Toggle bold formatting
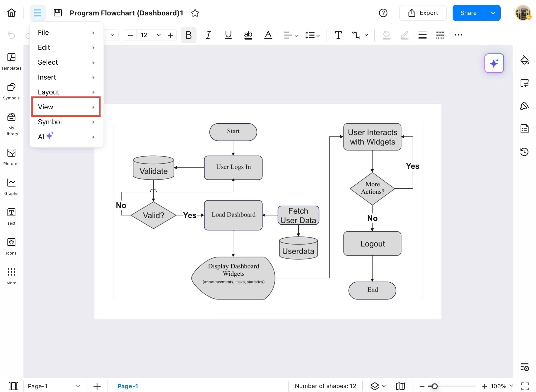The height and width of the screenshot is (392, 536). [x=188, y=35]
